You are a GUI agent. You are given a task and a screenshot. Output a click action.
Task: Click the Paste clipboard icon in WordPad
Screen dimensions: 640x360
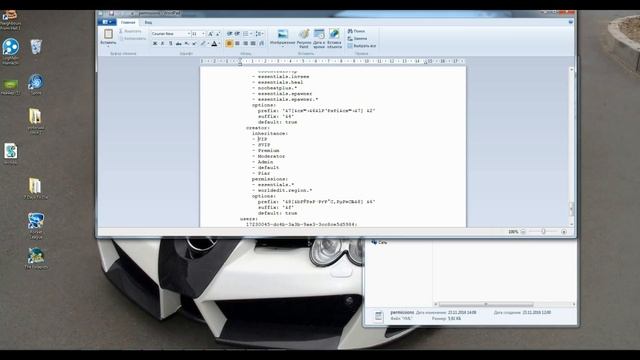coord(108,34)
